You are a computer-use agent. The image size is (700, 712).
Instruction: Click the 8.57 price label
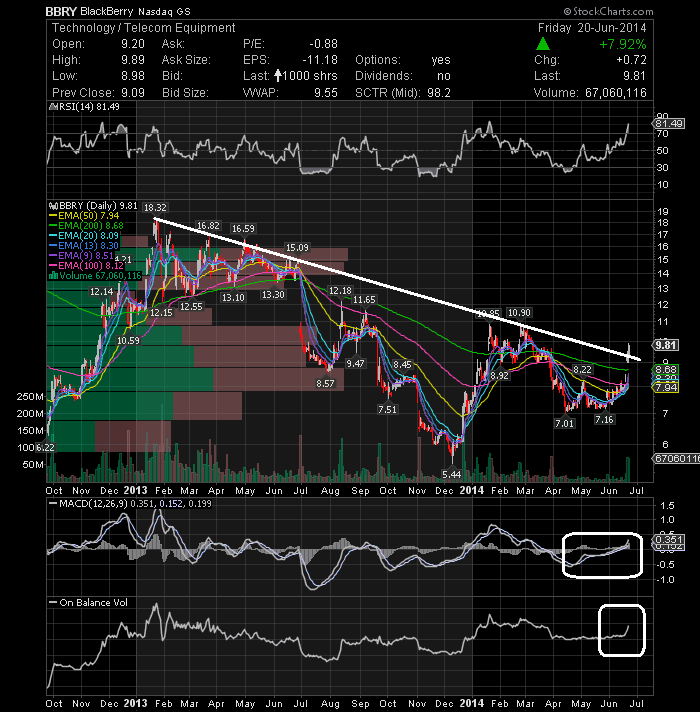325,384
